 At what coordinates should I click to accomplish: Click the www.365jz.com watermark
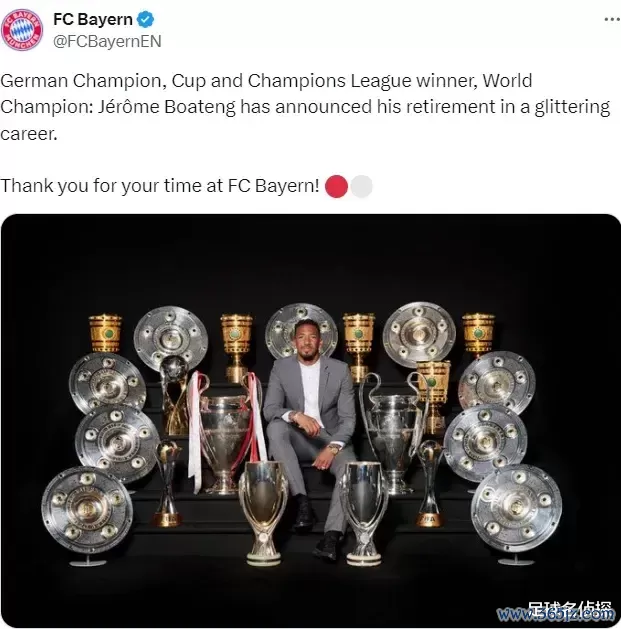click(556, 614)
